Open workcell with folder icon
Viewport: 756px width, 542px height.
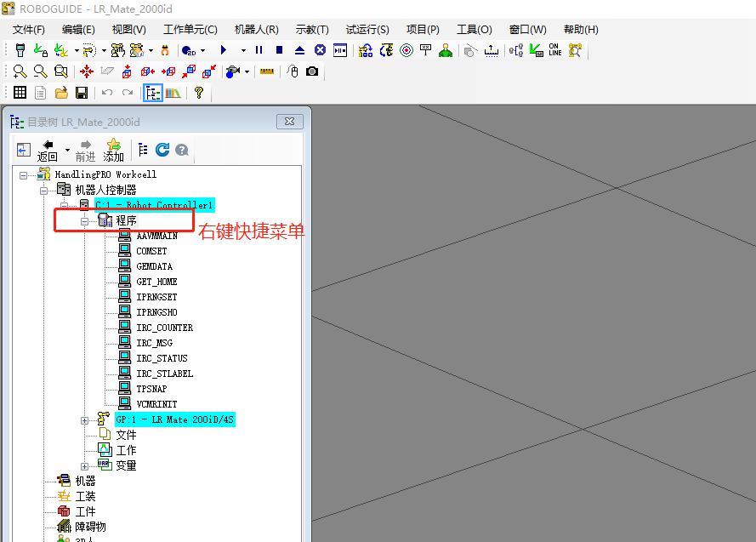coord(61,93)
